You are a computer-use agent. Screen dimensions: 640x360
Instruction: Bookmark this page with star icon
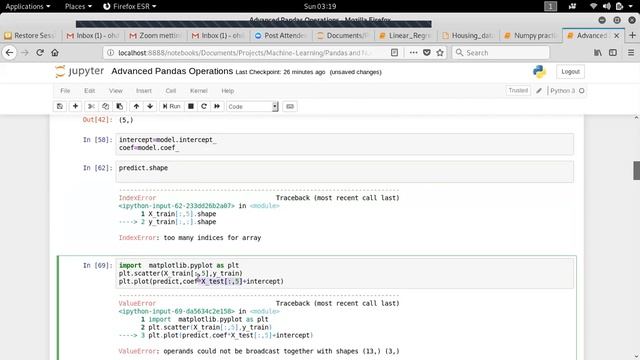tap(440, 53)
